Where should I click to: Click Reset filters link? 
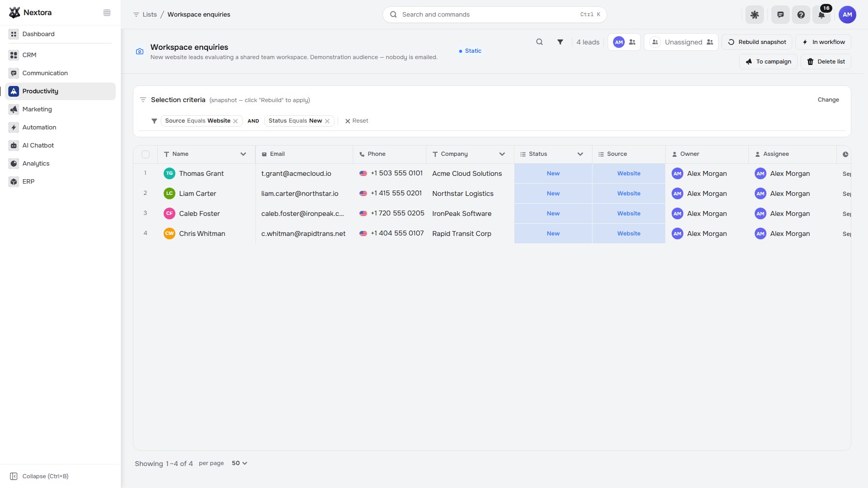[x=357, y=121]
